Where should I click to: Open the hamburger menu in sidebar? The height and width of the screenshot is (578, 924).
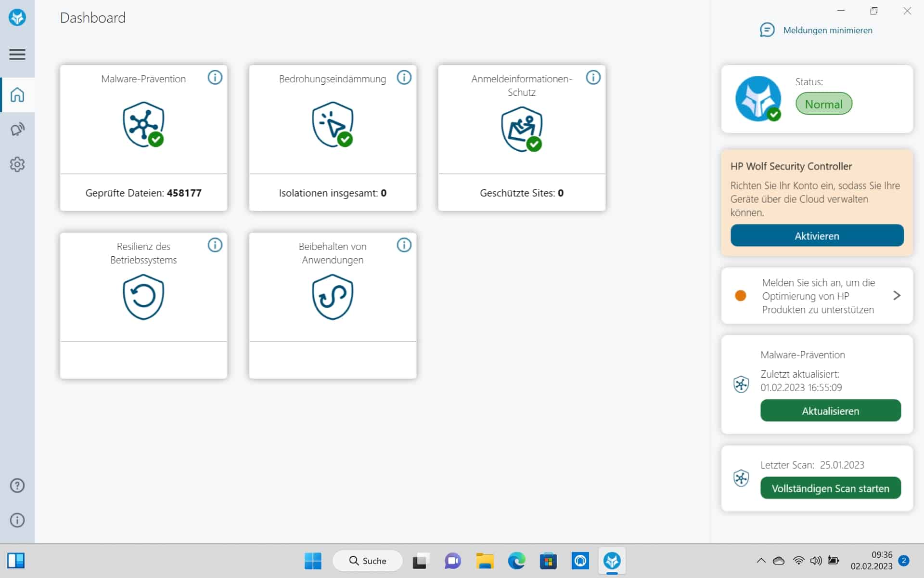coord(17,54)
